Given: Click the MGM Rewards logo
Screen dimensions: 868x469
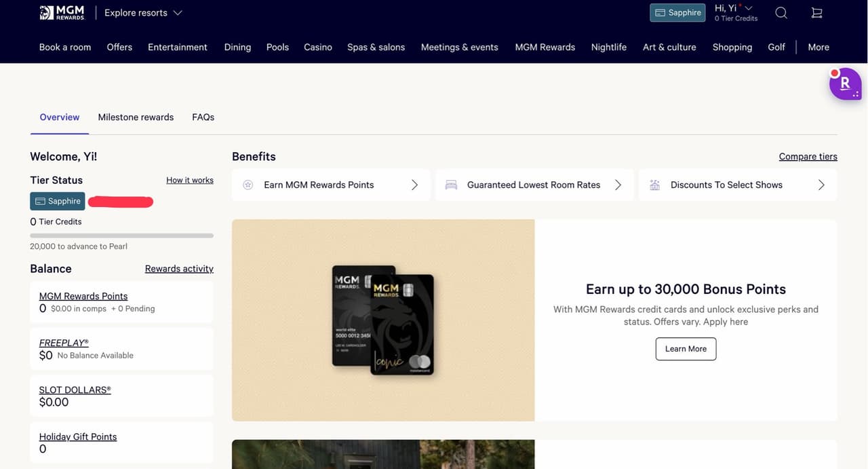Looking at the screenshot, I should click(x=62, y=13).
